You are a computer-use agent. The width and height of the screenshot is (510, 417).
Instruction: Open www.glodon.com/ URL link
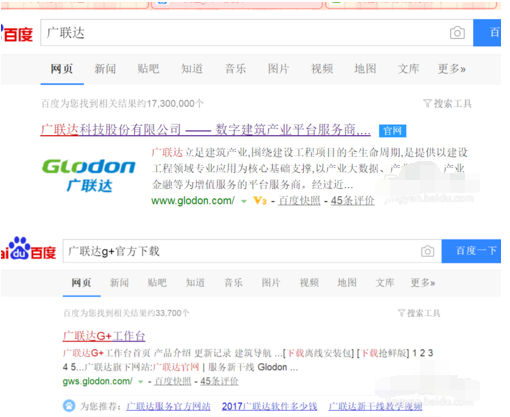coord(193,201)
